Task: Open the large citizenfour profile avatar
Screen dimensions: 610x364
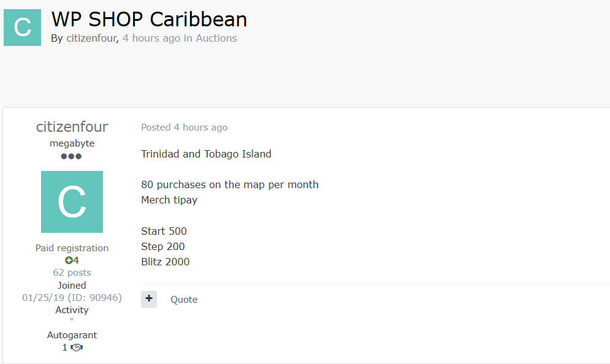Action: (72, 202)
